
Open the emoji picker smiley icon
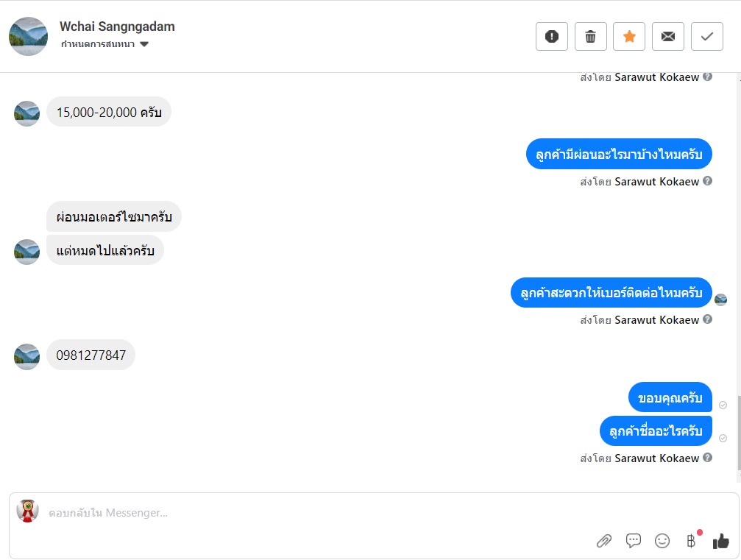(x=662, y=541)
